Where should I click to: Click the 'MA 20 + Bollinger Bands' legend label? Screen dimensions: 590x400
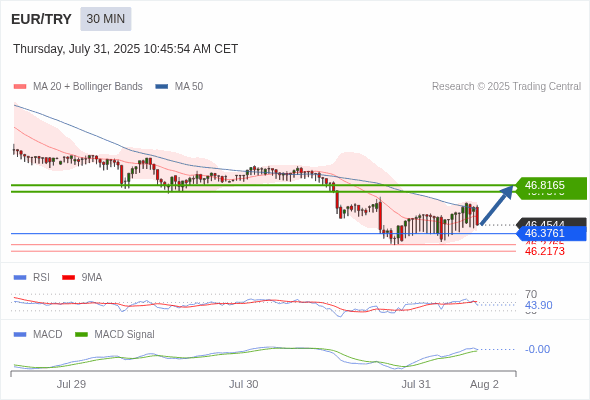[x=88, y=87]
